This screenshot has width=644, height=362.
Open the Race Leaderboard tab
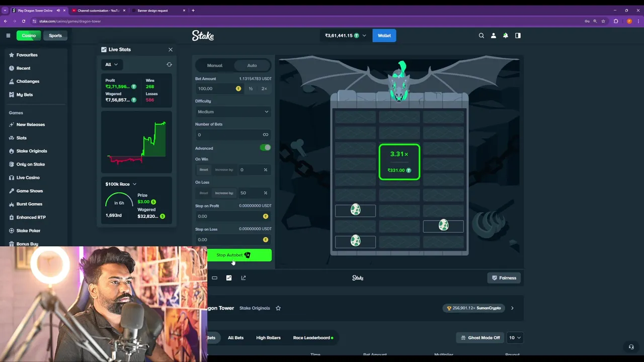pos(313,337)
